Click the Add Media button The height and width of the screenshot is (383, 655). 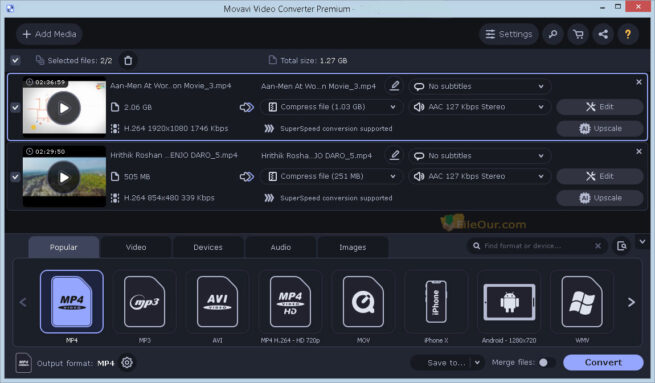(49, 34)
